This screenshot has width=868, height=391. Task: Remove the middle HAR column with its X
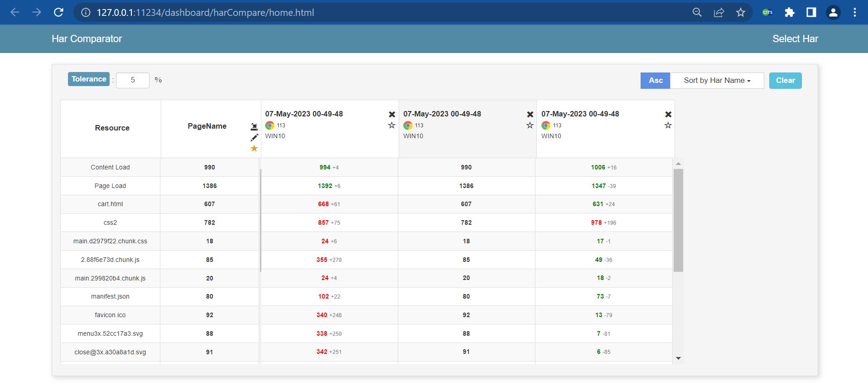tap(530, 114)
